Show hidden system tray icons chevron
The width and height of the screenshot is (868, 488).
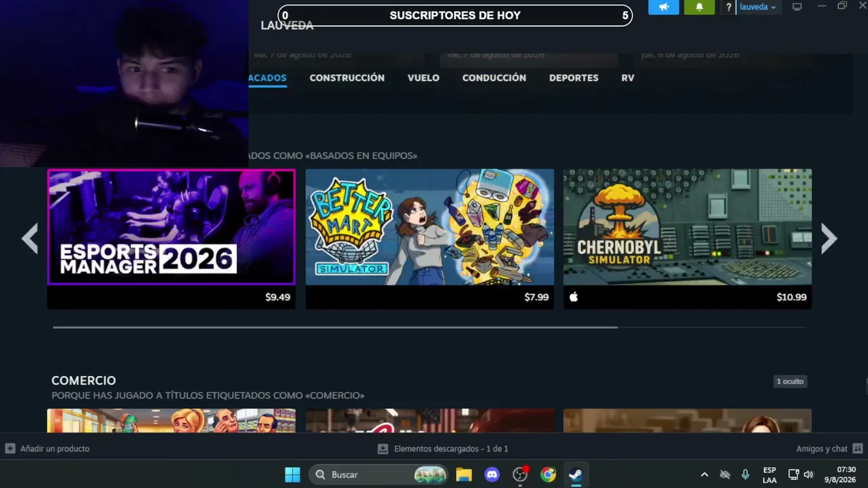(x=704, y=474)
